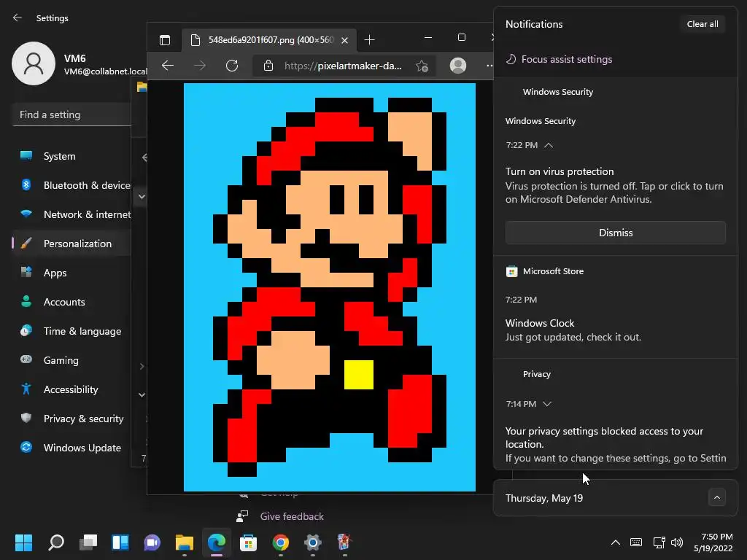Open the privacy settings blocked location notification
The height and width of the screenshot is (560, 747).
(616, 444)
